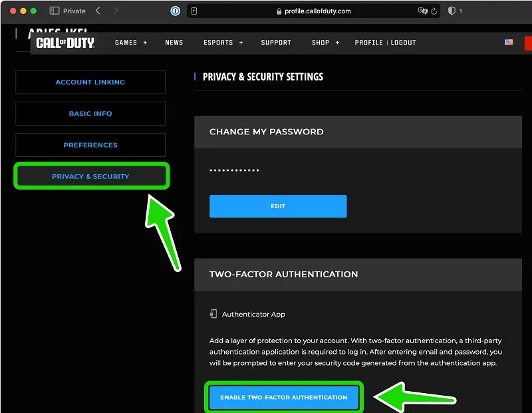Expand the Shop menu plus sign
Screen dimensions: 532x413
pyautogui.click(x=337, y=43)
